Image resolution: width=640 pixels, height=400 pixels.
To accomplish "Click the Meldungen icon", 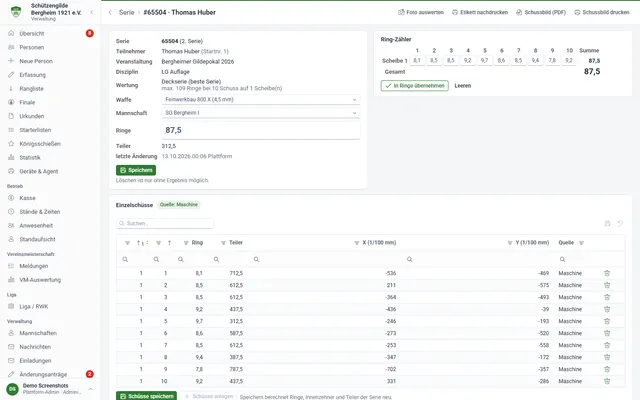I will click(11, 266).
